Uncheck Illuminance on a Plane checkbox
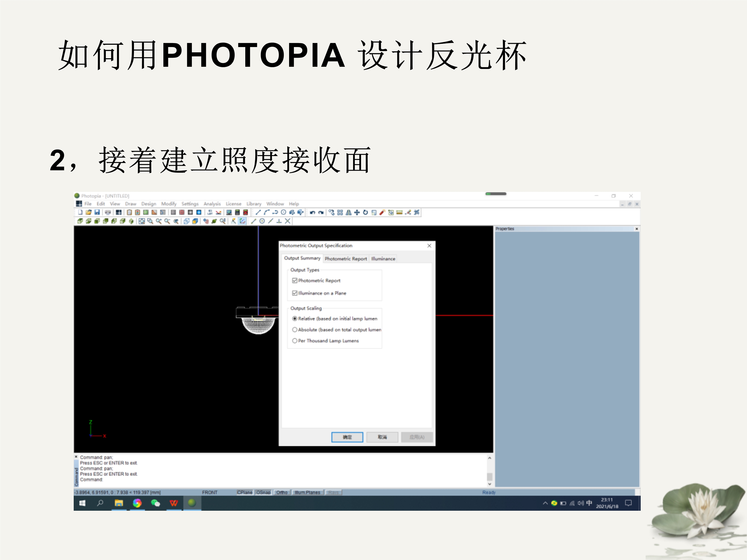The width and height of the screenshot is (747, 560). tap(295, 293)
